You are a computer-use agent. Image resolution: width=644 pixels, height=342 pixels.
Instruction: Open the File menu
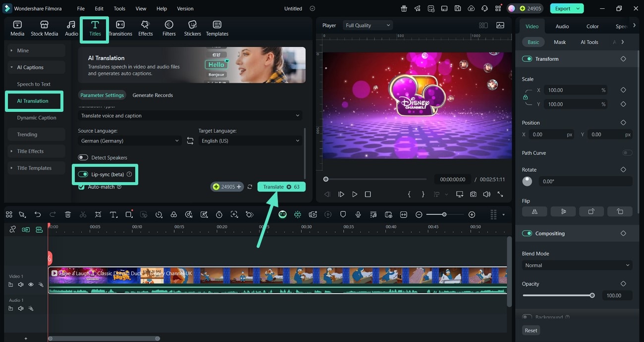(81, 8)
